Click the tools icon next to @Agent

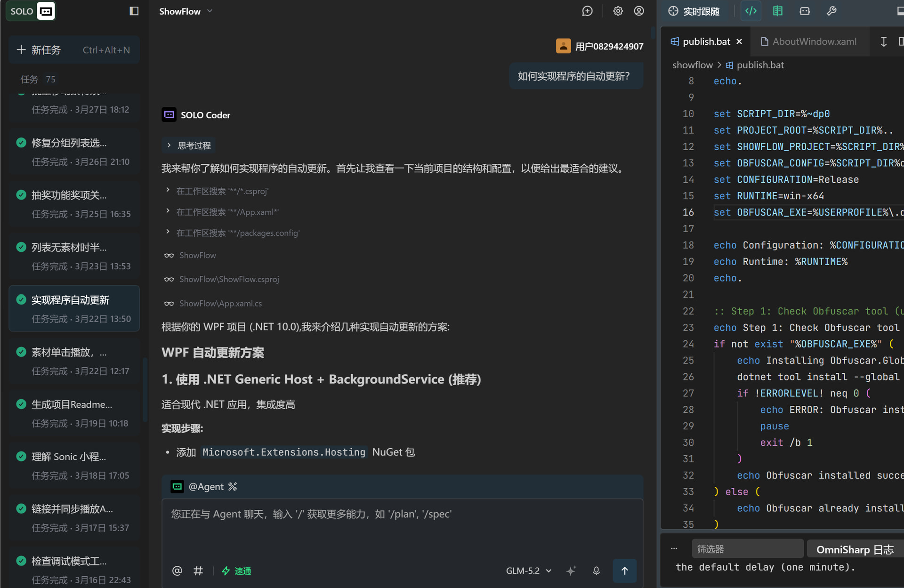(233, 486)
